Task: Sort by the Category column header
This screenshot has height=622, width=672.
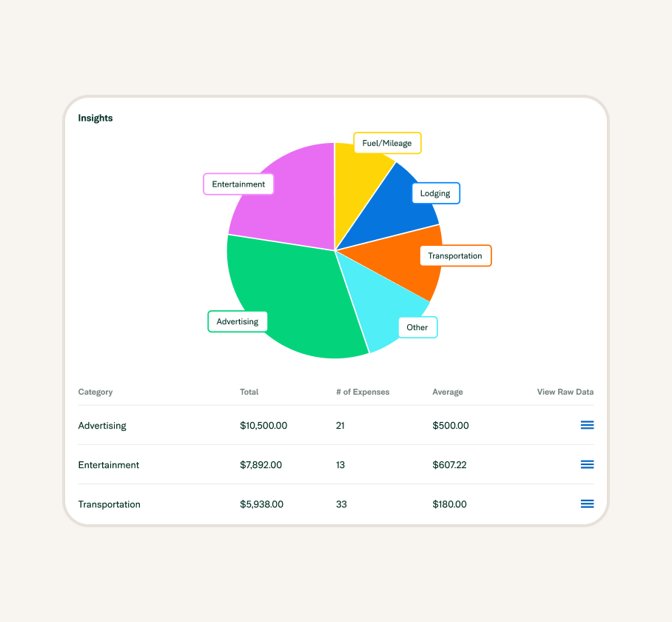Action: 95,392
